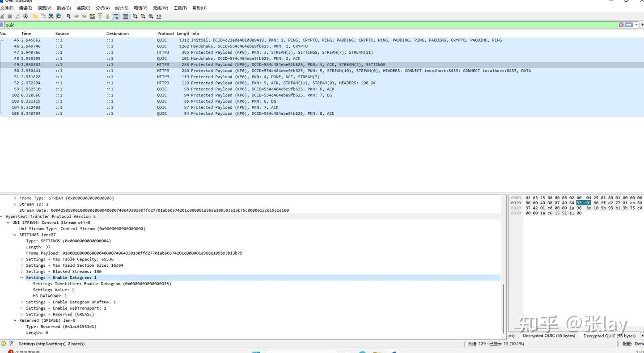Go back to the previous packet in history

pyautogui.click(x=76, y=17)
